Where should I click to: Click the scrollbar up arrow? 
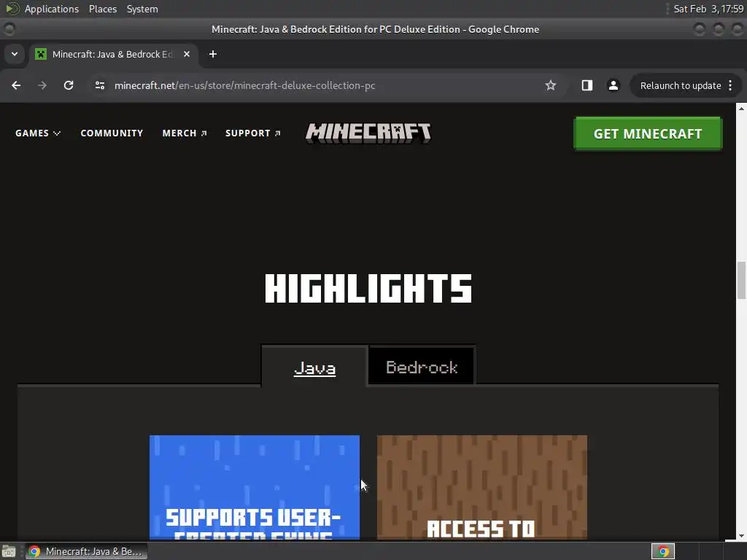coord(741,109)
